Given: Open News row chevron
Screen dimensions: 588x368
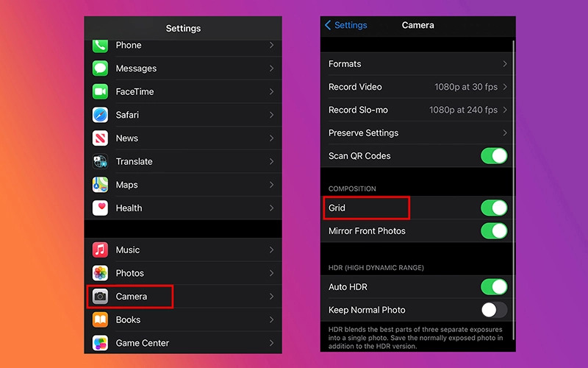Looking at the screenshot, I should coord(271,138).
